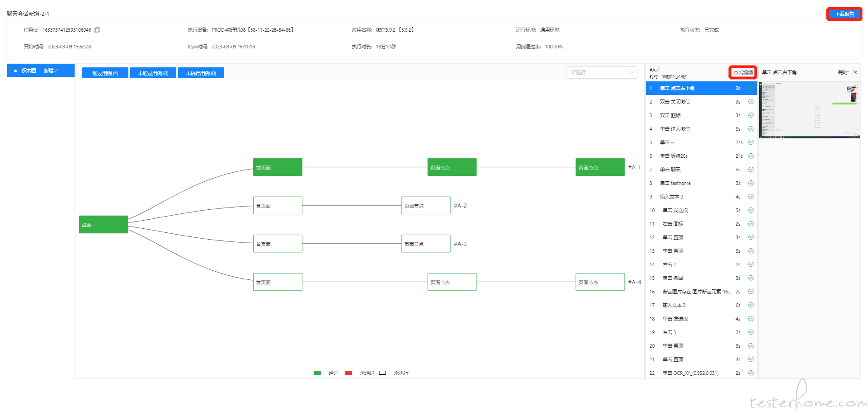Select step 3 双击 图标
Screen dimensions: 868x420
click(x=701, y=115)
